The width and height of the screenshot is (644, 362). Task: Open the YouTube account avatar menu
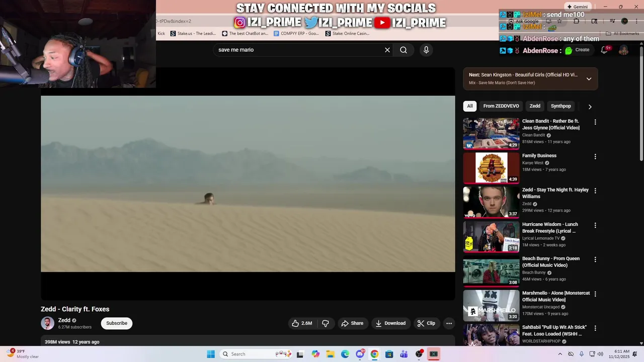[x=623, y=50]
